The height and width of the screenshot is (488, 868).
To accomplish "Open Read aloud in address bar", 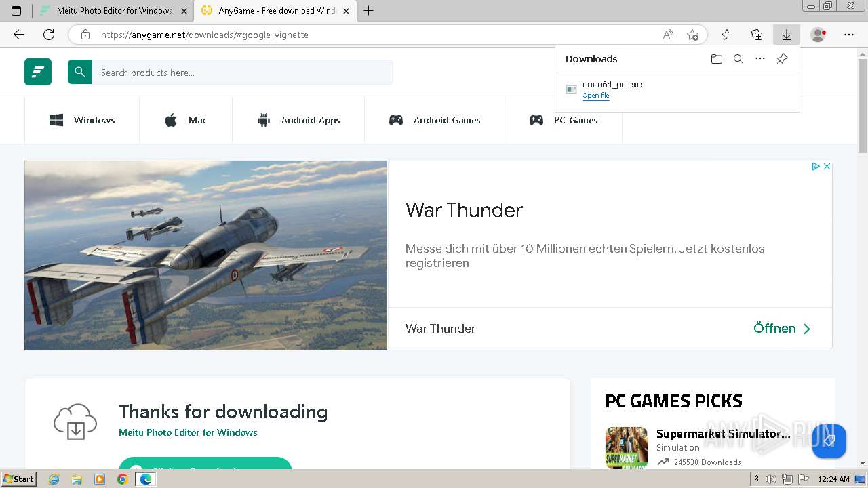I will (668, 35).
